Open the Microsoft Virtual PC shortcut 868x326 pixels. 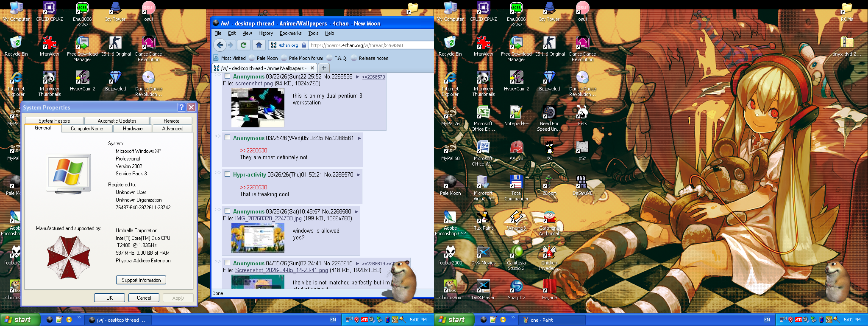[483, 188]
